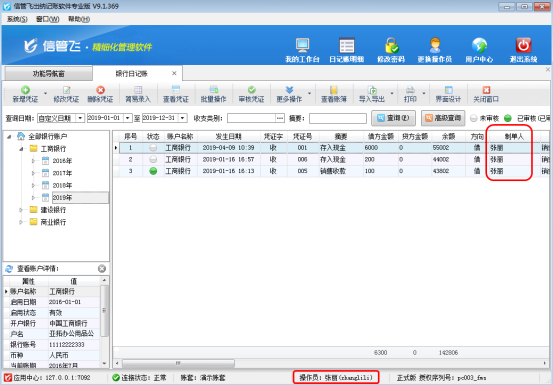Click the 高级查询 button
Viewport: 553px width, 385px height.
[443, 118]
